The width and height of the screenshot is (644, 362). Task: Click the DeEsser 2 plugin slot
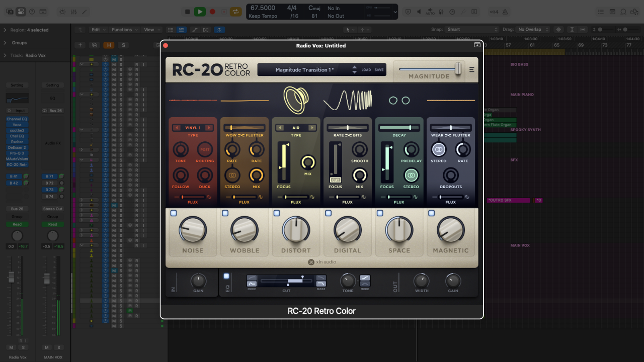pyautogui.click(x=17, y=147)
